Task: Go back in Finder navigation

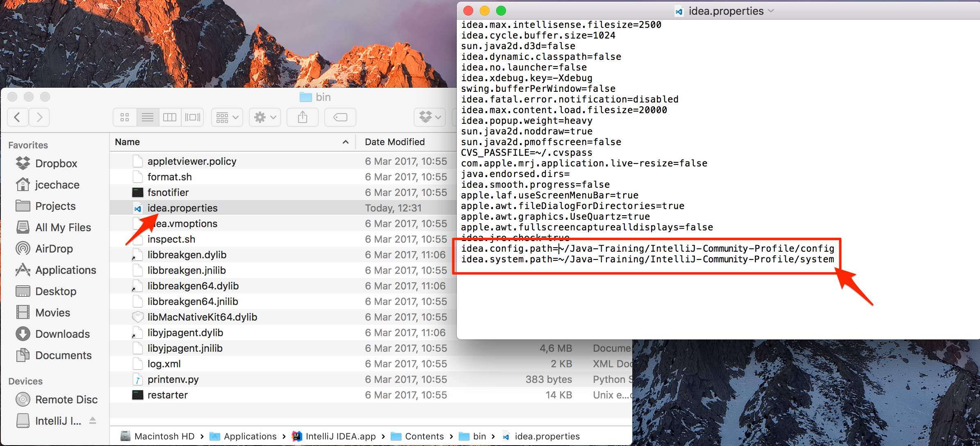Action: (18, 118)
